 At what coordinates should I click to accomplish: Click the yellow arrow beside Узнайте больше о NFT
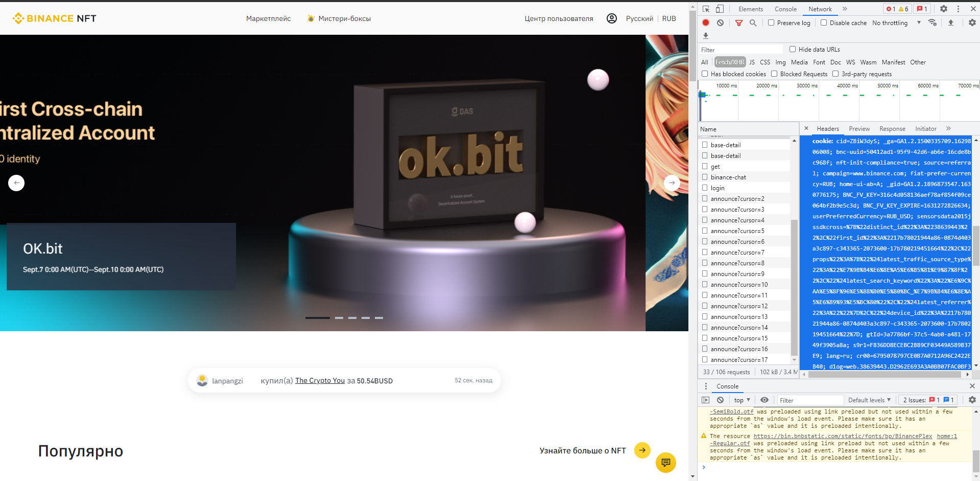tap(642, 450)
